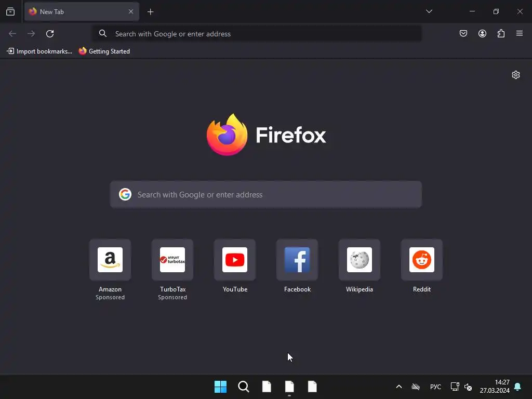Switch the РУС input language indicator
The height and width of the screenshot is (399, 532).
(436, 387)
